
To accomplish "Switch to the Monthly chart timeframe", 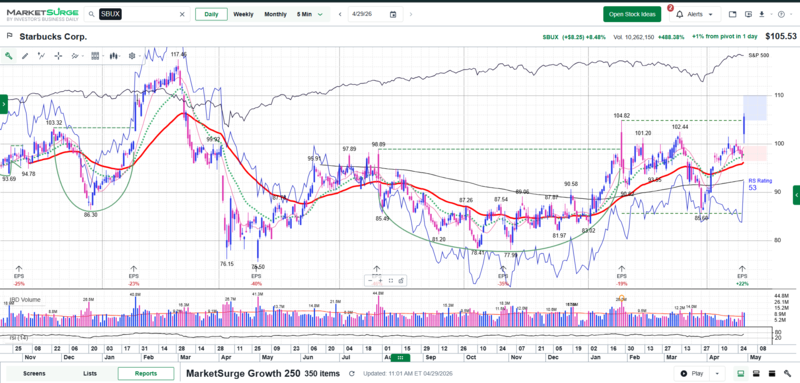I will click(x=276, y=14).
